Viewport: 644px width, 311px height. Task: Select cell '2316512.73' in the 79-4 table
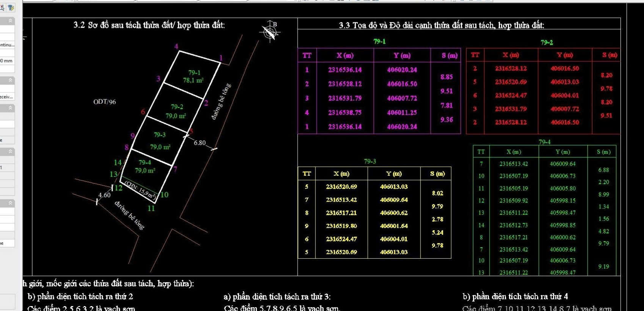coord(514,225)
